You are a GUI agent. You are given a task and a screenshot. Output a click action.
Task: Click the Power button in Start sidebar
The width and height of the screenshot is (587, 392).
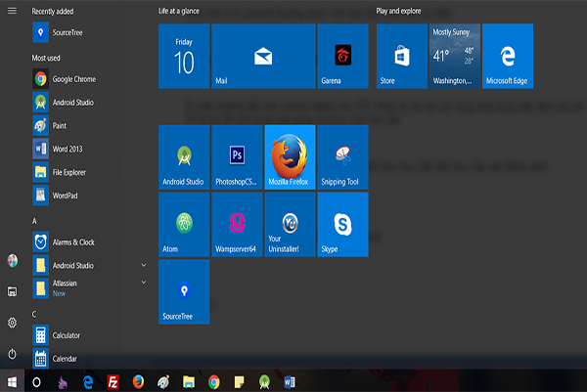(13, 354)
